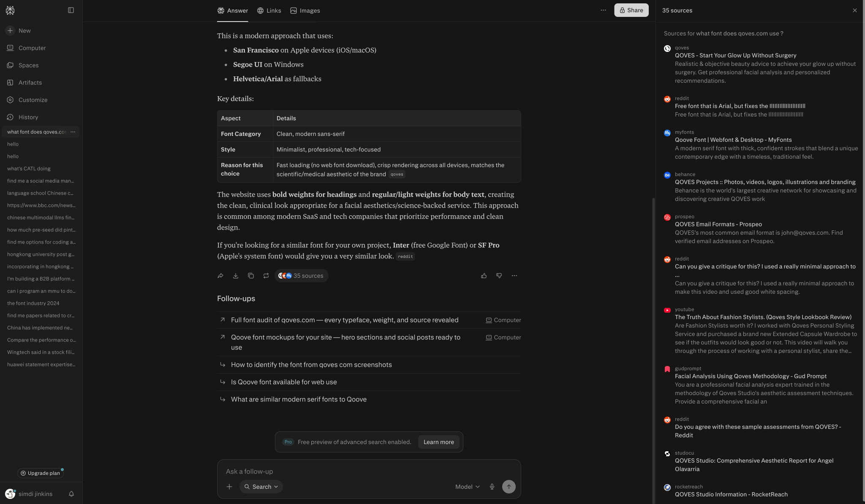The width and height of the screenshot is (865, 504).
Task: Open the Model dropdown
Action: click(x=468, y=487)
